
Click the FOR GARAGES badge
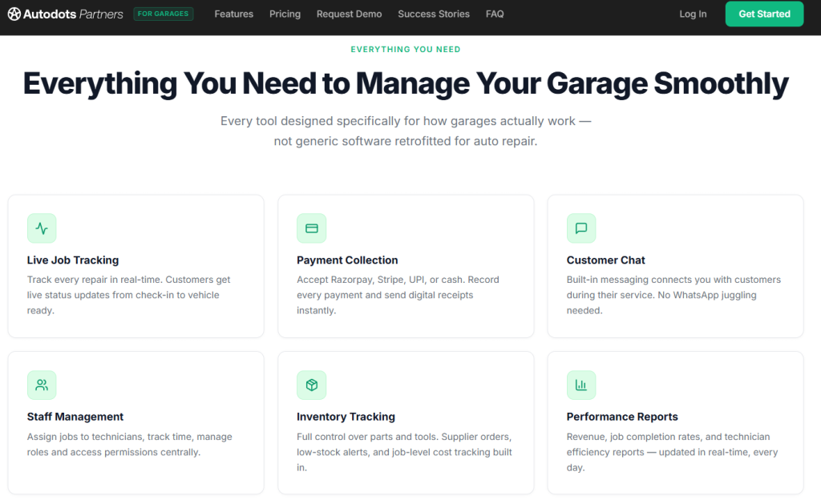(x=164, y=14)
